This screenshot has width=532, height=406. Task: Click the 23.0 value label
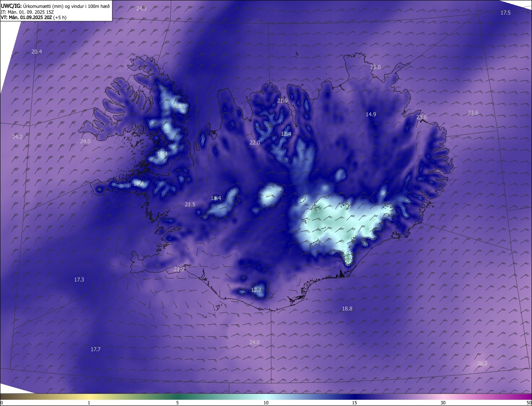[375, 67]
